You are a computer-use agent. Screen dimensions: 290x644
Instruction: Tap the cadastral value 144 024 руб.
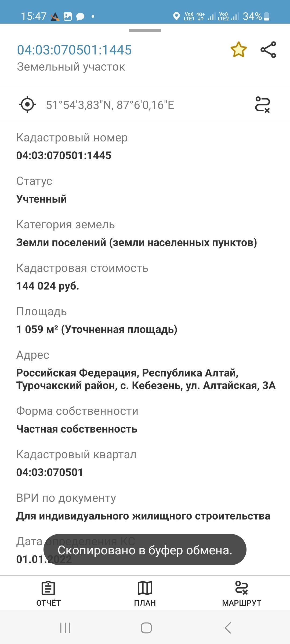tap(48, 286)
